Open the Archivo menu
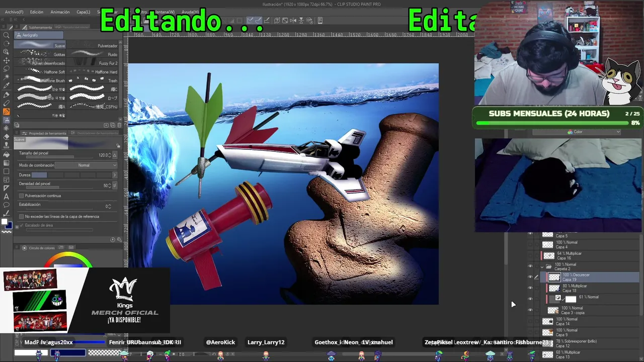The image size is (644, 362). pos(14,12)
